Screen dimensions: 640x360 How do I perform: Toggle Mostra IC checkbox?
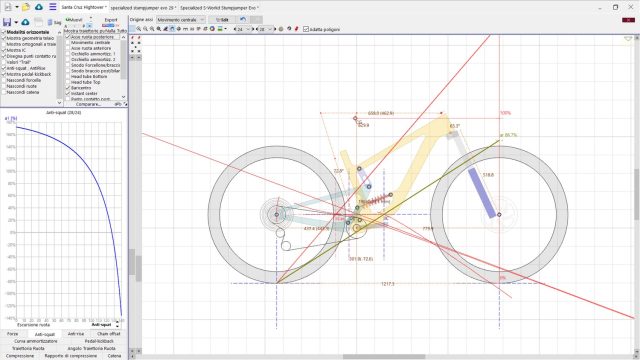[x=4, y=50]
